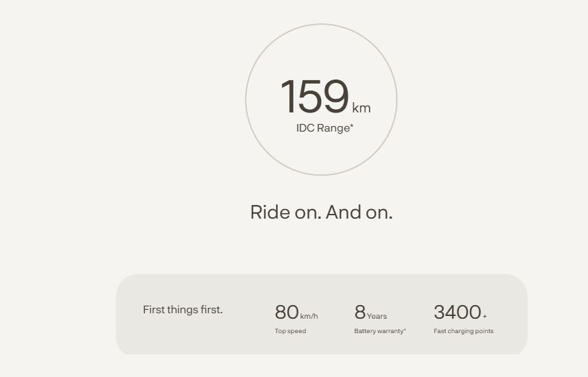Click the large 159 range number
The height and width of the screenshot is (377, 588).
(314, 97)
